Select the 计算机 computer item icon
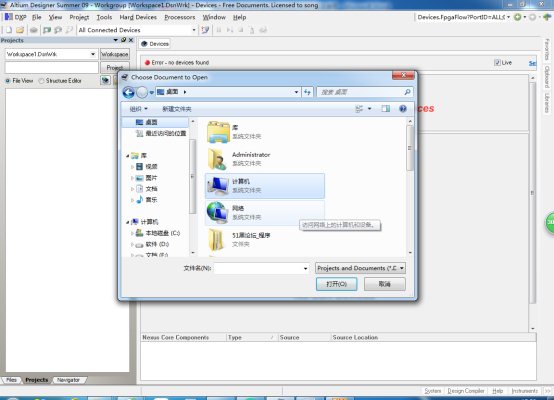Viewport: 554px width, 400px height. [x=218, y=186]
